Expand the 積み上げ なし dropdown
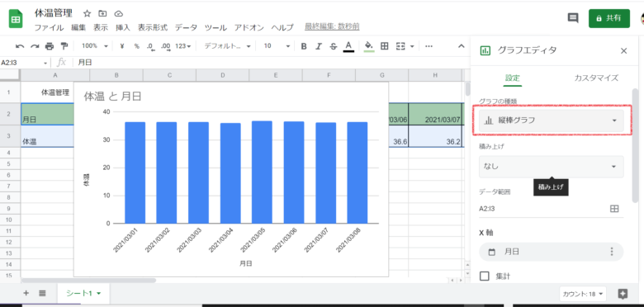The height and width of the screenshot is (307, 644). point(552,167)
